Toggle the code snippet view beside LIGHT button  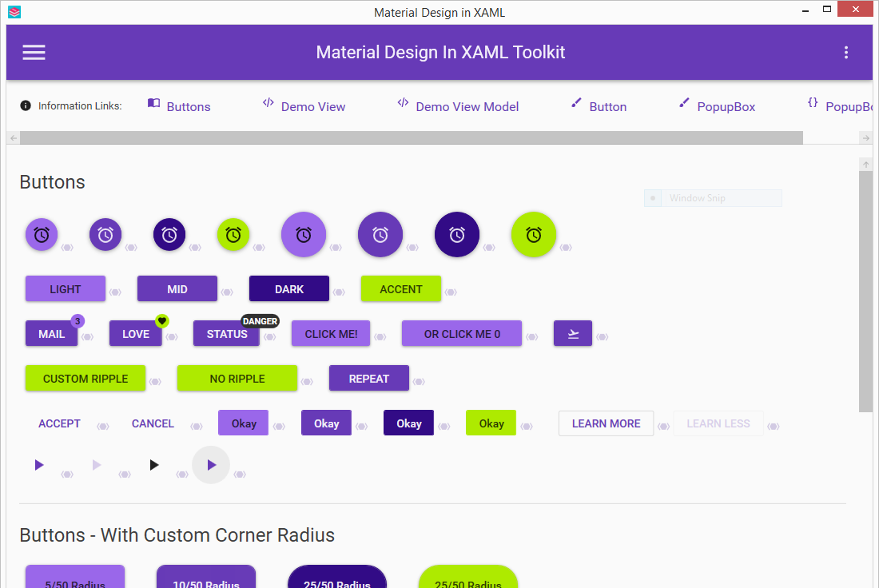pos(115,292)
